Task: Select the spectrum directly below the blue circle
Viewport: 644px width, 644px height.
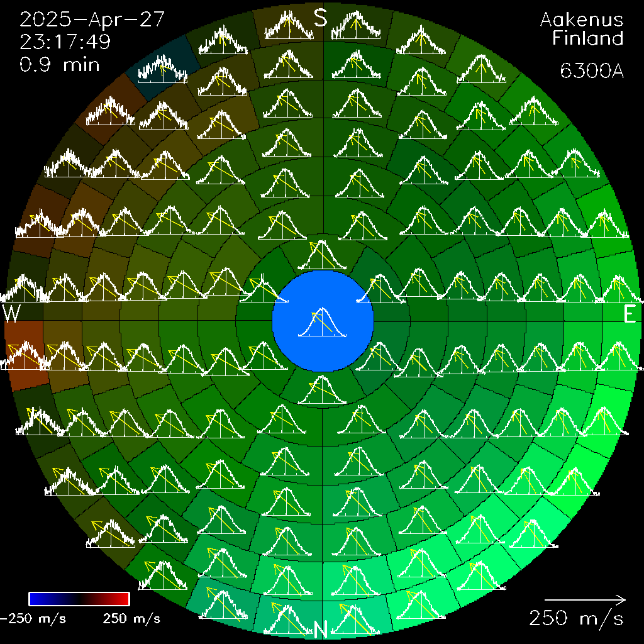Action: coord(322,390)
